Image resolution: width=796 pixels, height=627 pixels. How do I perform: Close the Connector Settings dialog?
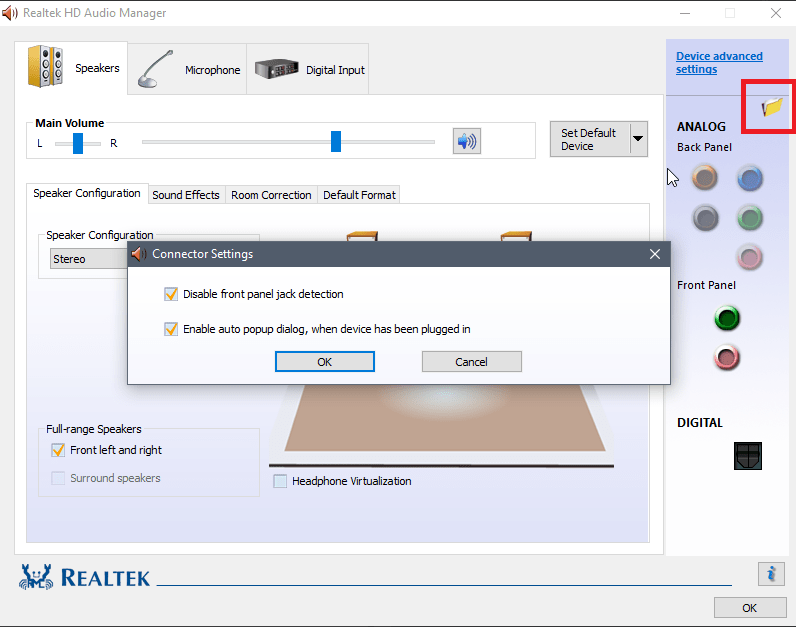tap(655, 254)
